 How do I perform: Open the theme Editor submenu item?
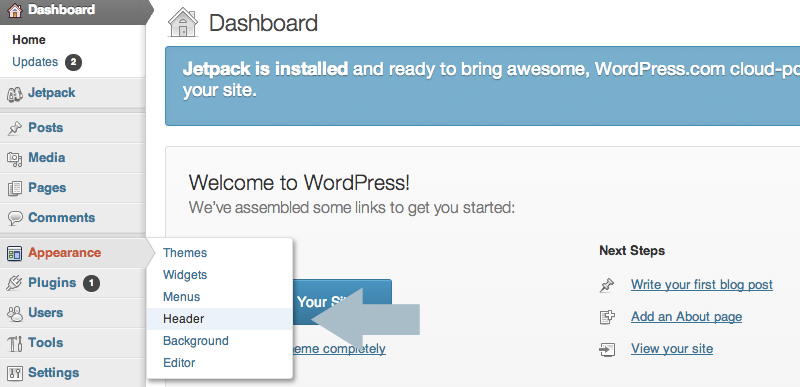pyautogui.click(x=179, y=363)
